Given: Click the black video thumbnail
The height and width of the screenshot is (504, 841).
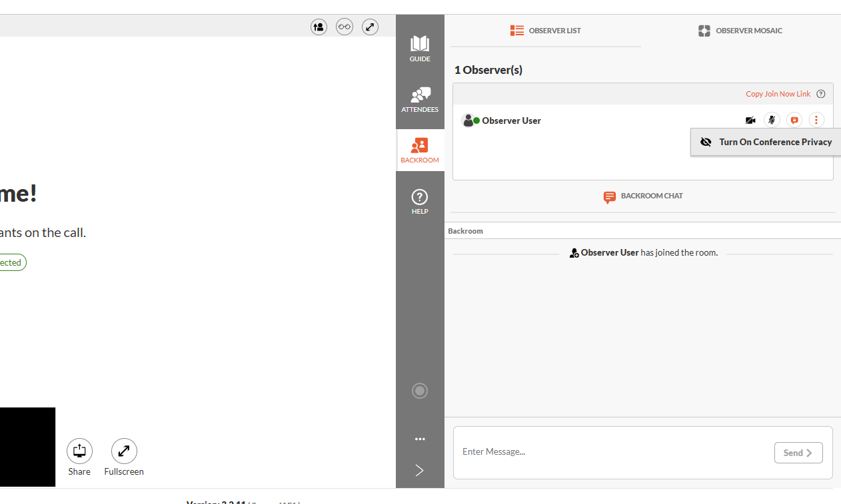Looking at the screenshot, I should 27,447.
